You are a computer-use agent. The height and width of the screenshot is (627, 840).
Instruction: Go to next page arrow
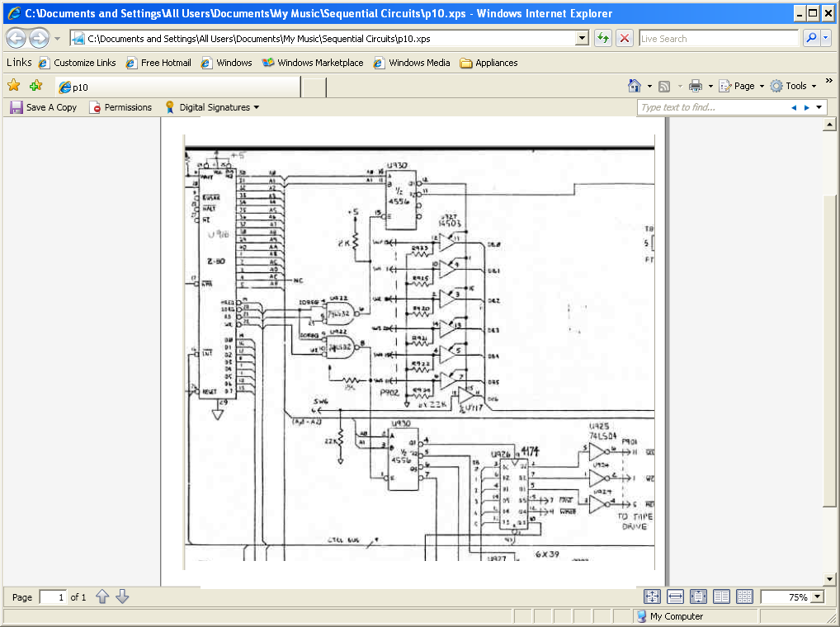(123, 596)
